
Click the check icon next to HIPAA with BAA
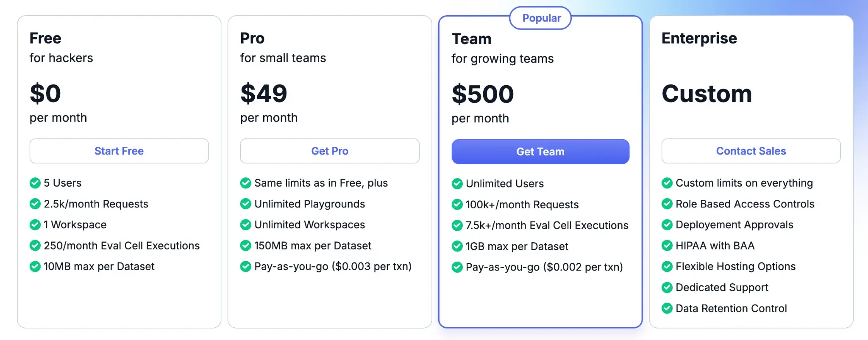coord(667,246)
